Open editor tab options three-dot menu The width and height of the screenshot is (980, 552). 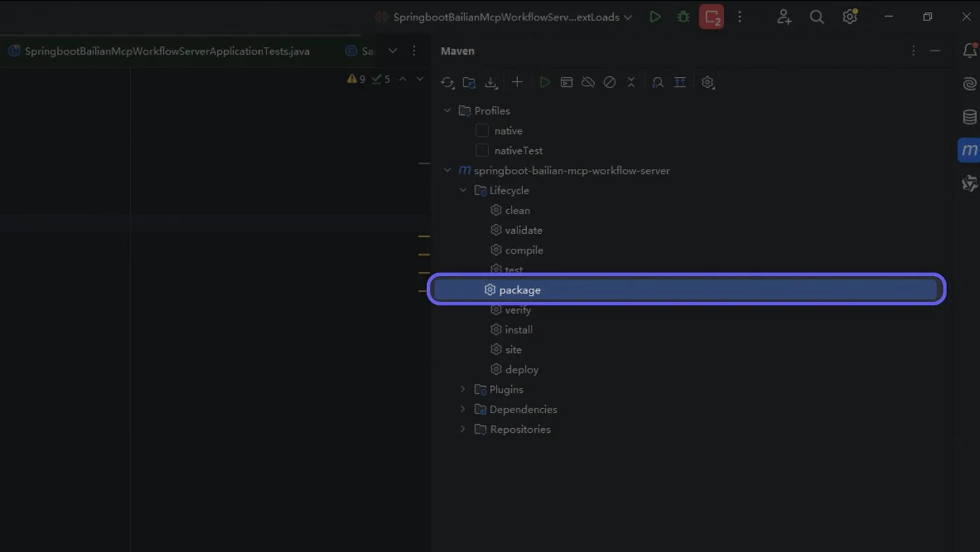point(414,51)
